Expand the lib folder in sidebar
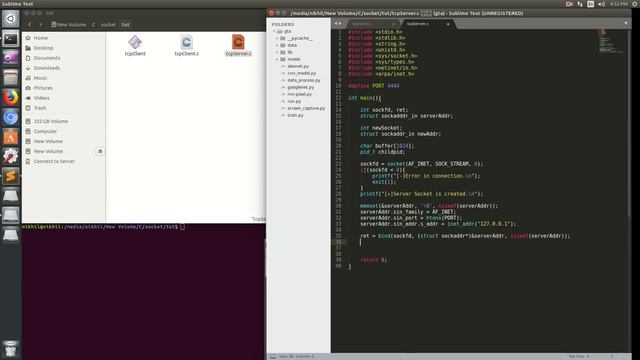The width and height of the screenshot is (640, 360). pyautogui.click(x=277, y=52)
